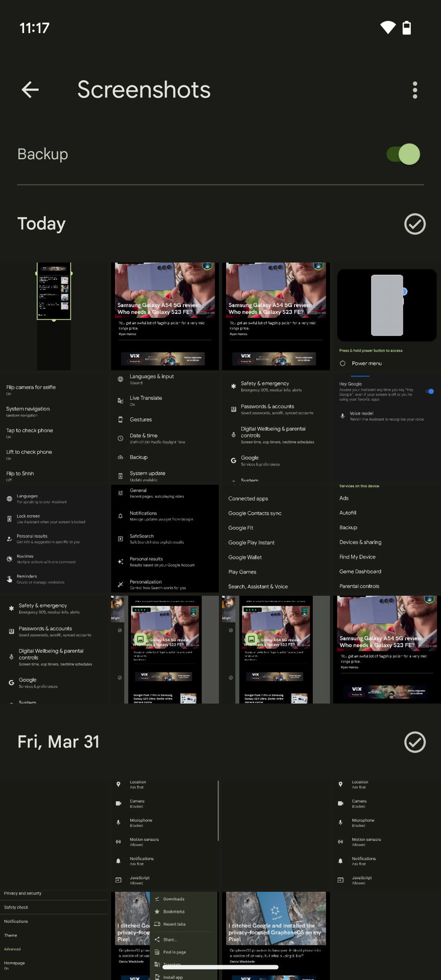Open the GrapheneOS article screenshot without a menu

tap(276, 936)
